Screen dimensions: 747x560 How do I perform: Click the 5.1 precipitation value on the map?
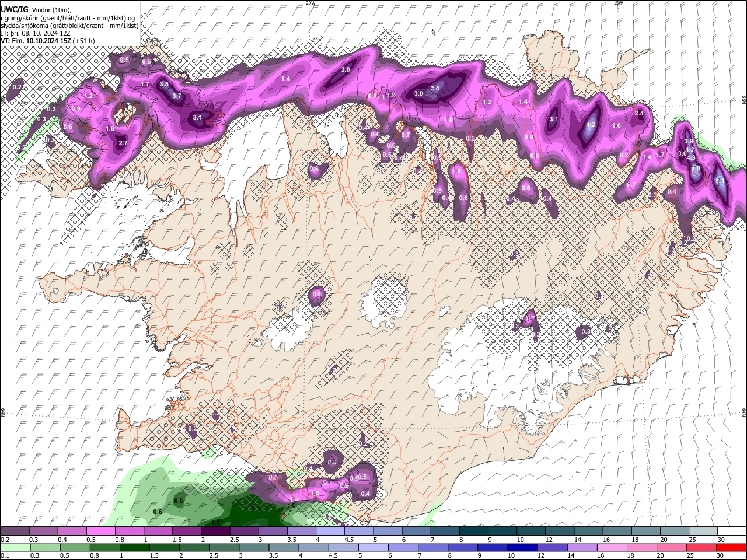pyautogui.click(x=720, y=181)
